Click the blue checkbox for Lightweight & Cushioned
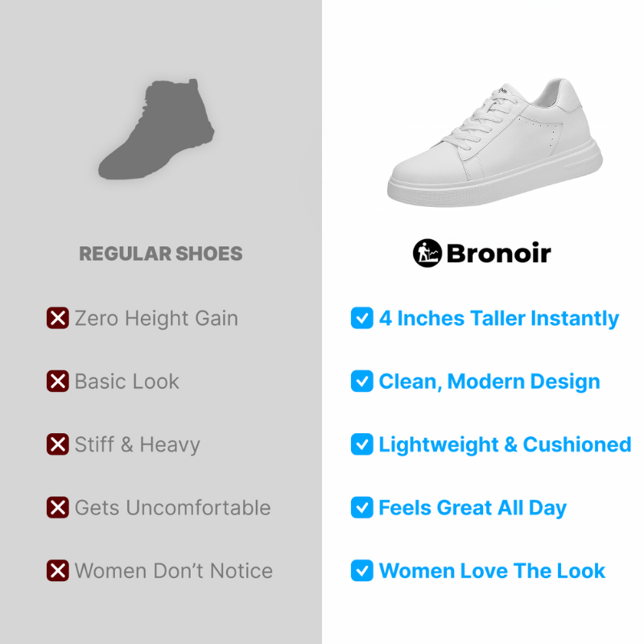644x644 pixels. 361,444
